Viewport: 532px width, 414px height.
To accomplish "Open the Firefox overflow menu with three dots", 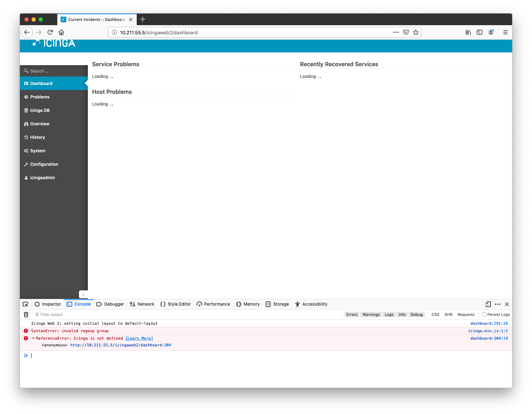I will click(396, 32).
